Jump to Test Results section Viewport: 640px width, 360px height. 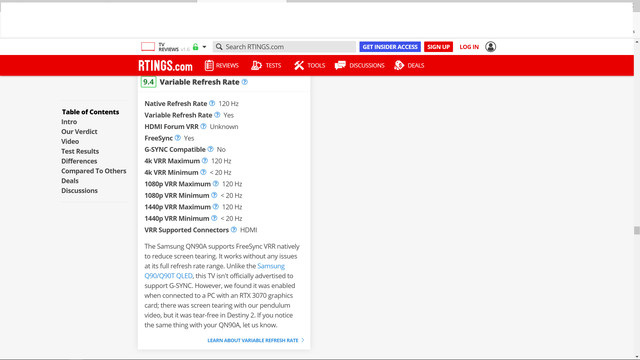80,151
